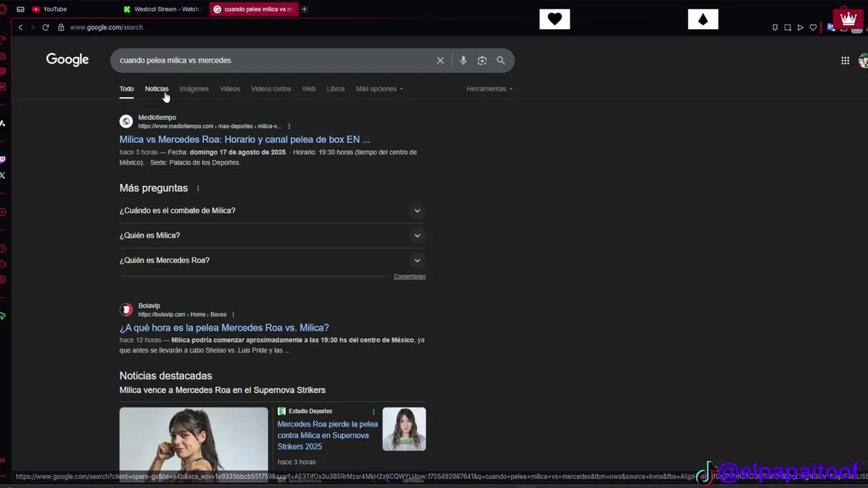Screen dimensions: 868x488
Task: Open the 'Más opciones' dropdown
Action: click(x=379, y=89)
